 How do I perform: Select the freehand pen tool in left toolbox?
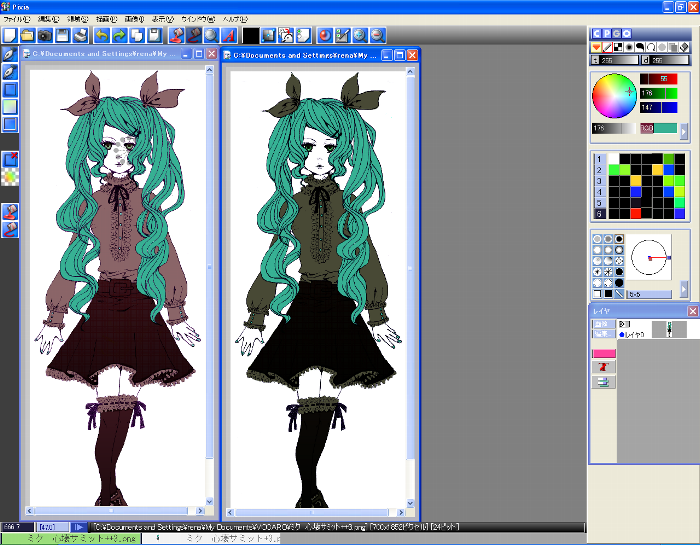pyautogui.click(x=10, y=54)
